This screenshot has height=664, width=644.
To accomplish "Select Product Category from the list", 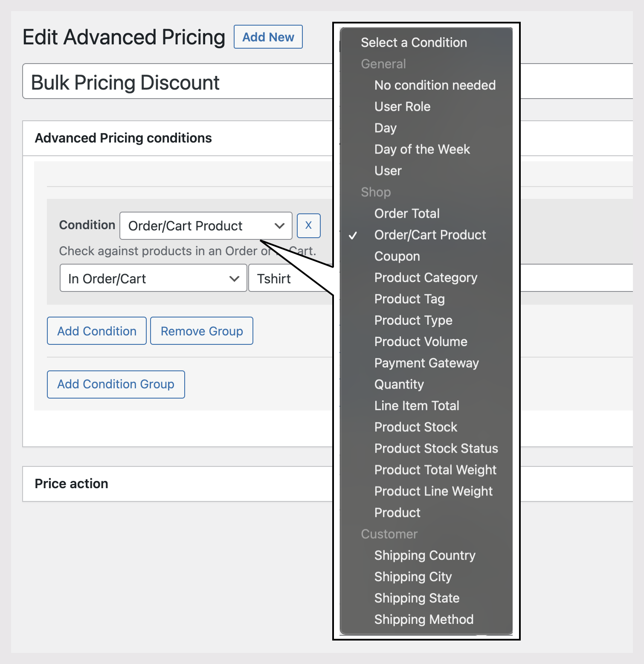I will (425, 277).
